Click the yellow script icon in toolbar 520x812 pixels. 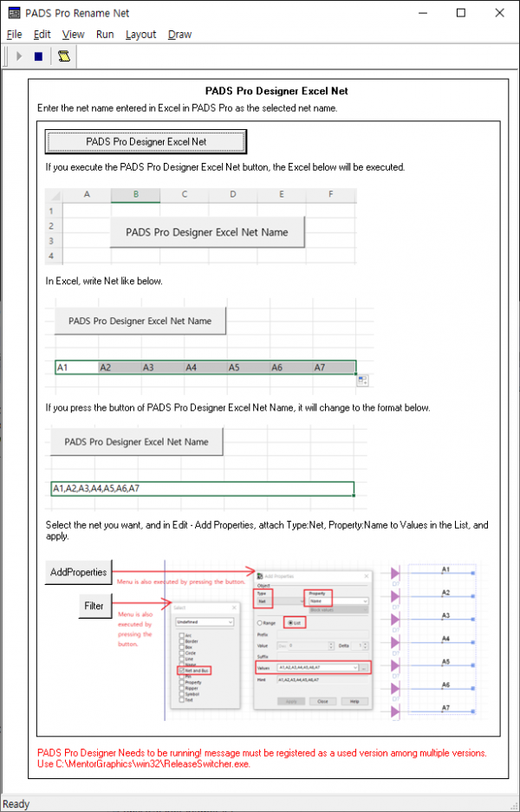[63, 56]
